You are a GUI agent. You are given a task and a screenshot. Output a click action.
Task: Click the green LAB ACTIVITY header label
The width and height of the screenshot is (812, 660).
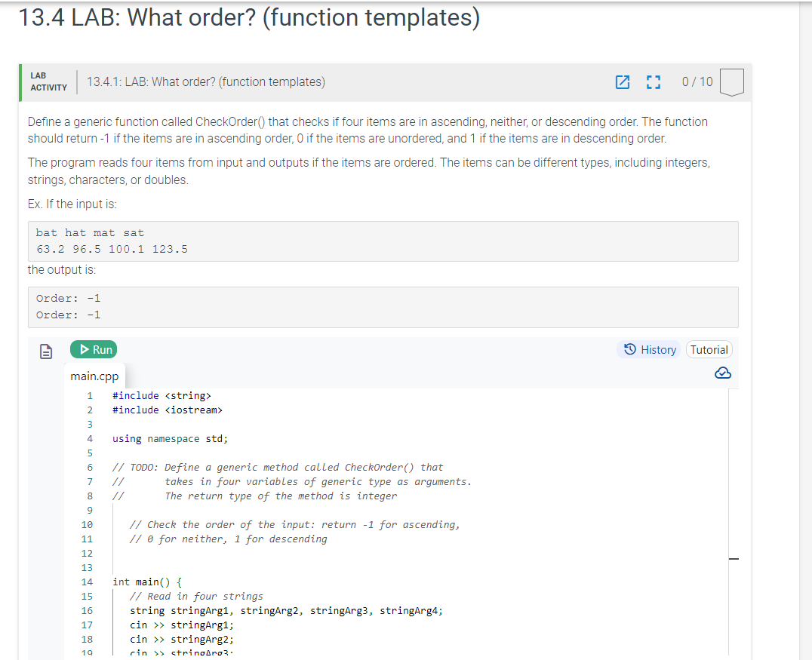point(48,81)
